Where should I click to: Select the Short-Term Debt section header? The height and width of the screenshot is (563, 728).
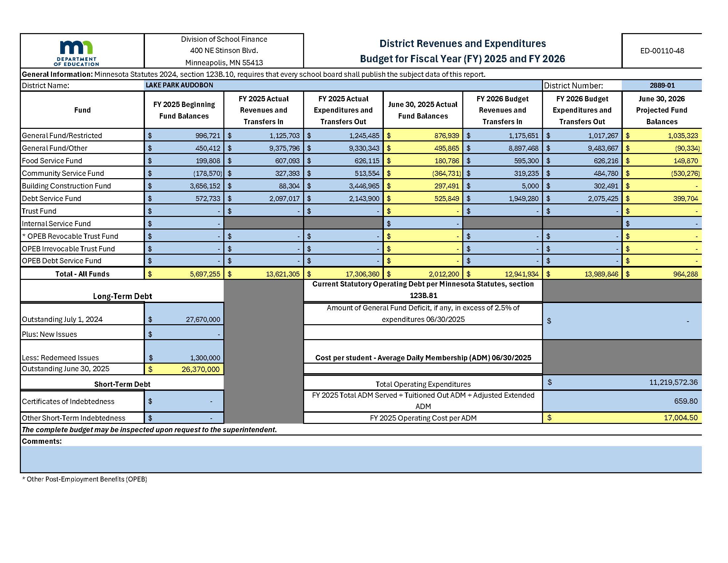tap(123, 384)
